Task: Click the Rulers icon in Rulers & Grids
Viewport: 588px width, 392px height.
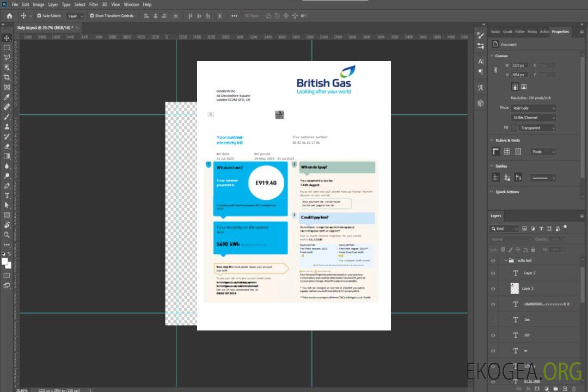Action: (x=496, y=152)
